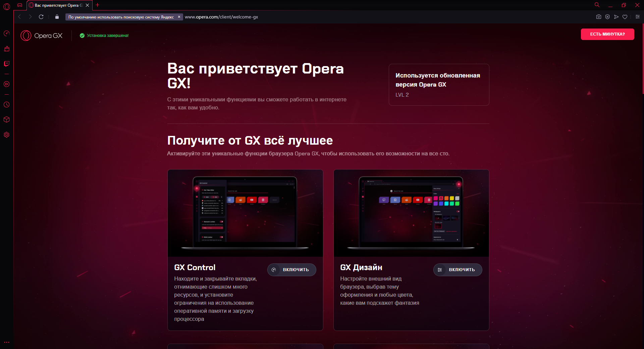Reload the current page
Screen dimensions: 644x349
click(x=41, y=17)
